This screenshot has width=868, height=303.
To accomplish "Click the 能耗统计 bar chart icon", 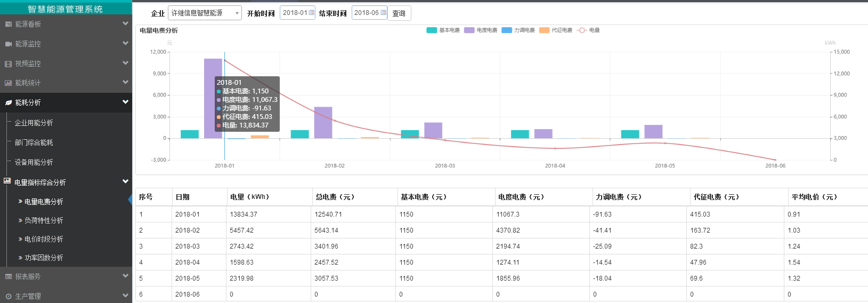I will [8, 83].
